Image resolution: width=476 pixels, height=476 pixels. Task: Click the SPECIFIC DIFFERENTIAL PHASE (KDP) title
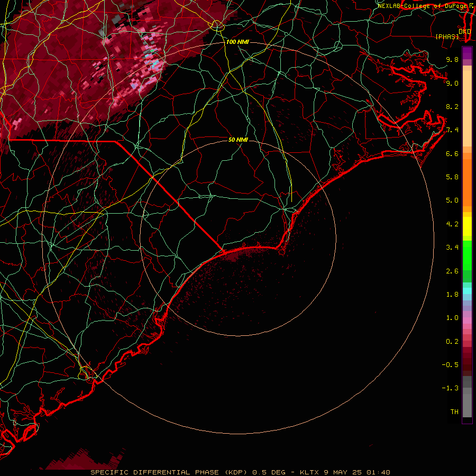[170, 472]
